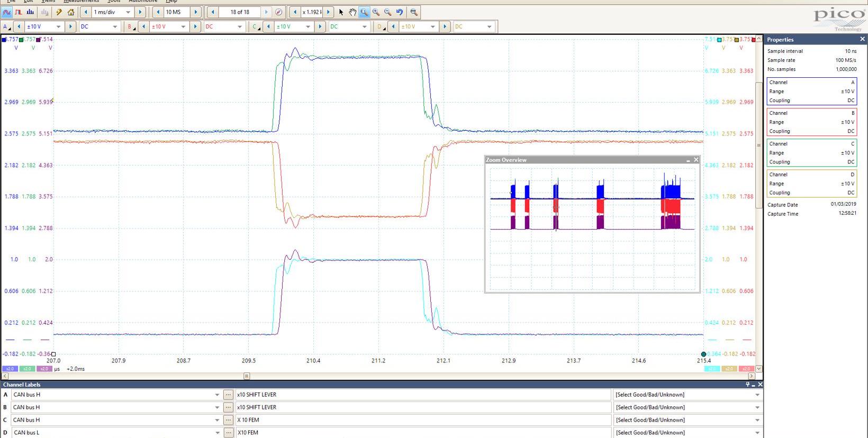Undo the last zoom
This screenshot has height=438, width=868.
point(400,12)
